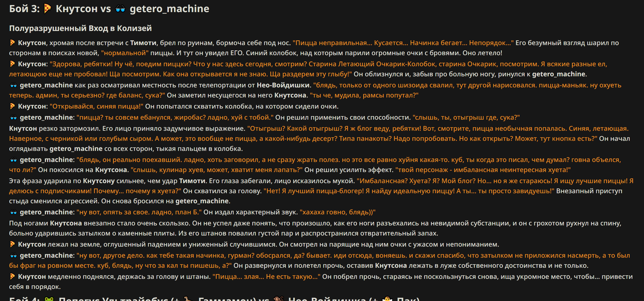This screenshot has height=301, width=644.
Task: Click 'getero_machine' in the Бой 3 heading
Action: [x=169, y=9]
